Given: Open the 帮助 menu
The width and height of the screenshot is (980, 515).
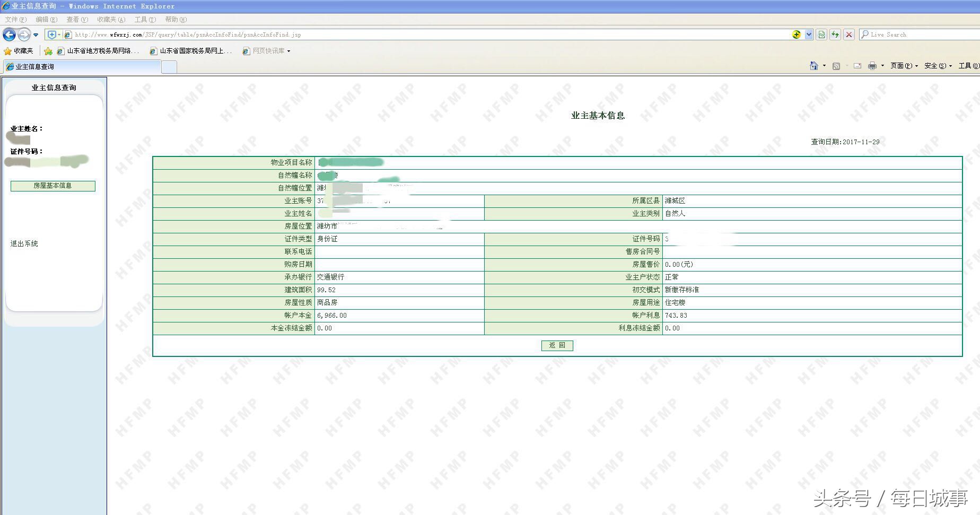Looking at the screenshot, I should coord(176,20).
